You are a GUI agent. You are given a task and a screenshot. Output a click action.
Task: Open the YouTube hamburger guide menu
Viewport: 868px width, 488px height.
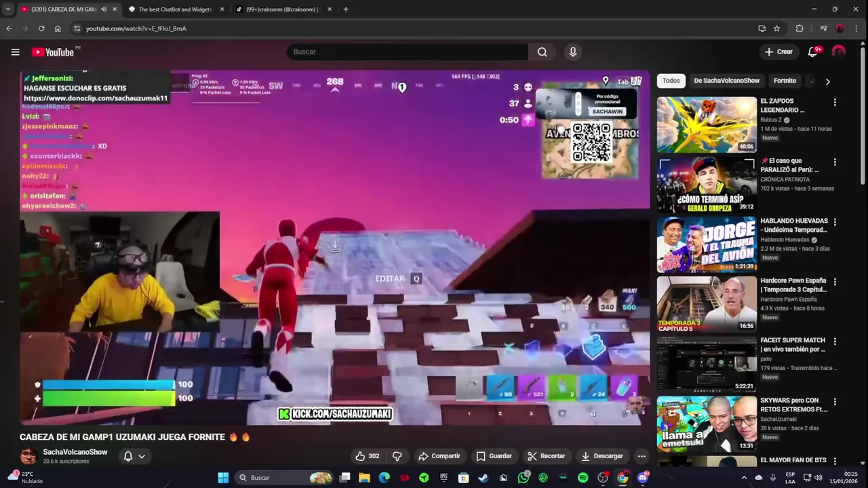click(x=15, y=52)
